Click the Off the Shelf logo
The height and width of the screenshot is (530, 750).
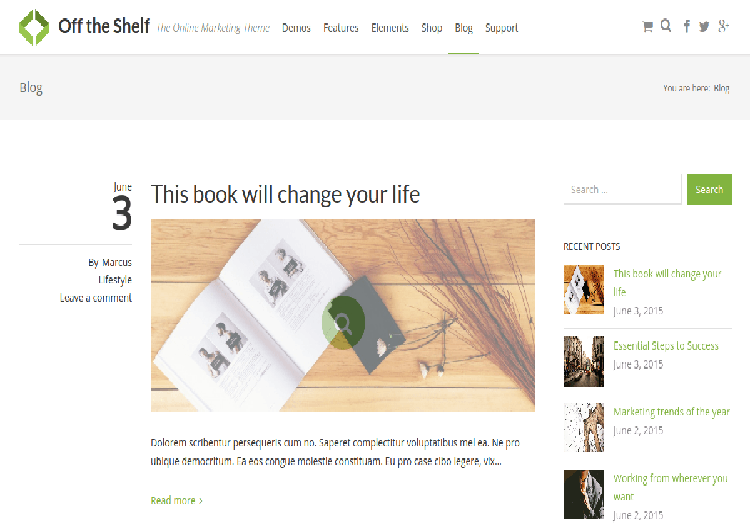pyautogui.click(x=84, y=27)
